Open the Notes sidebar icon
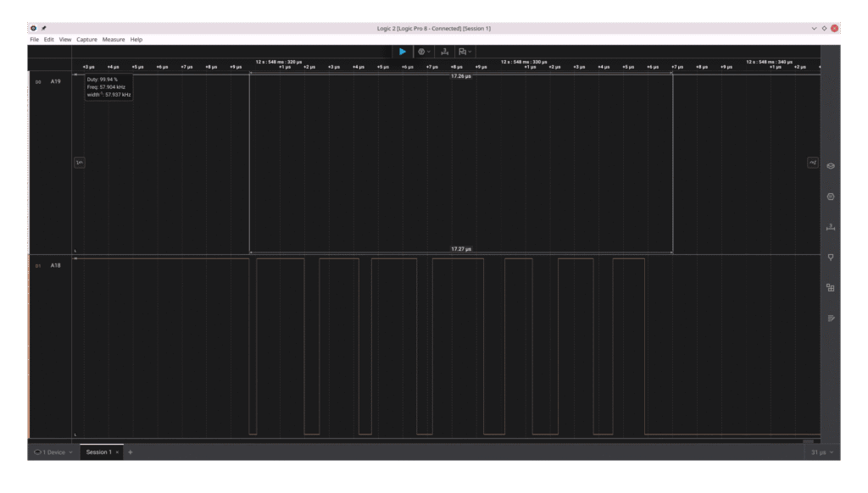868x493 pixels. coord(831,319)
